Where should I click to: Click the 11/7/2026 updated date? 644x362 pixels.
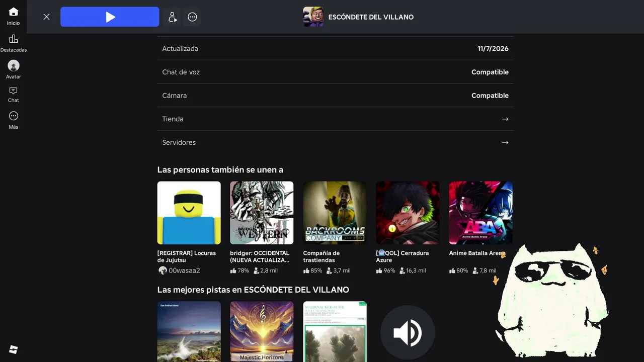click(x=493, y=49)
